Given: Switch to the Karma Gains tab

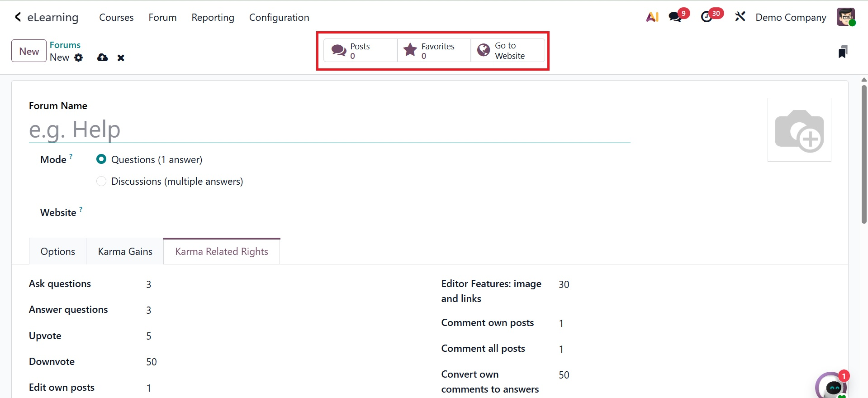Looking at the screenshot, I should 125,251.
